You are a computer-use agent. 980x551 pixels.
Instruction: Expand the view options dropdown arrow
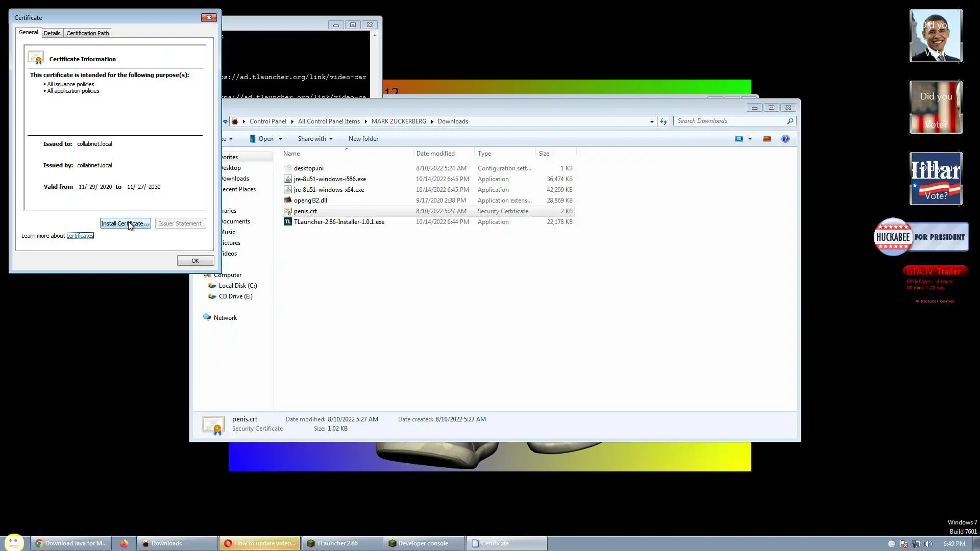(750, 139)
